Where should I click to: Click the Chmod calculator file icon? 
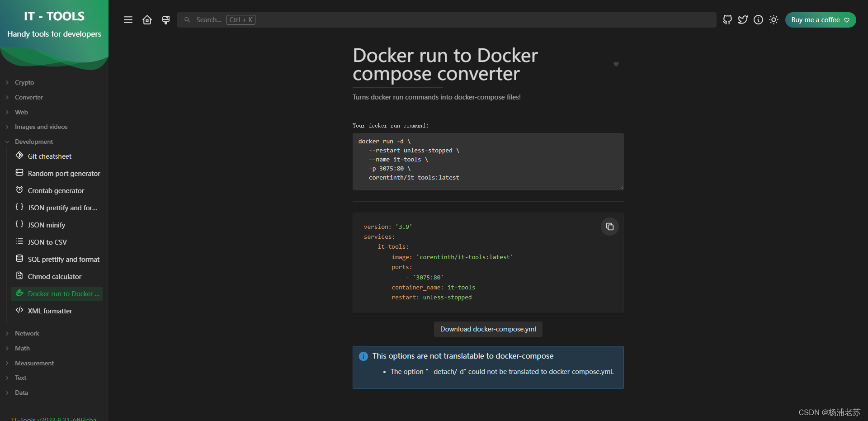(x=19, y=276)
